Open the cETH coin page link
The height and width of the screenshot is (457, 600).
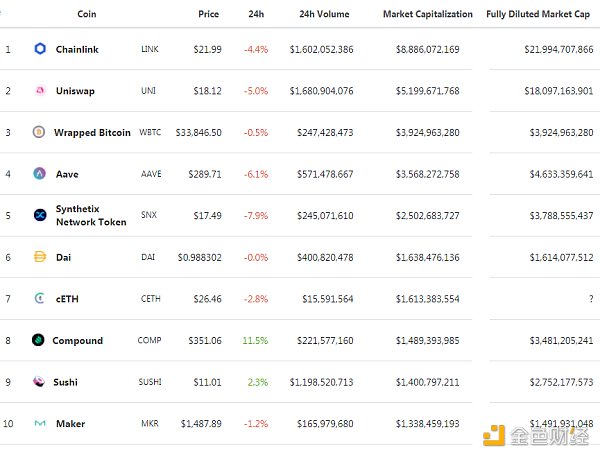[67, 299]
